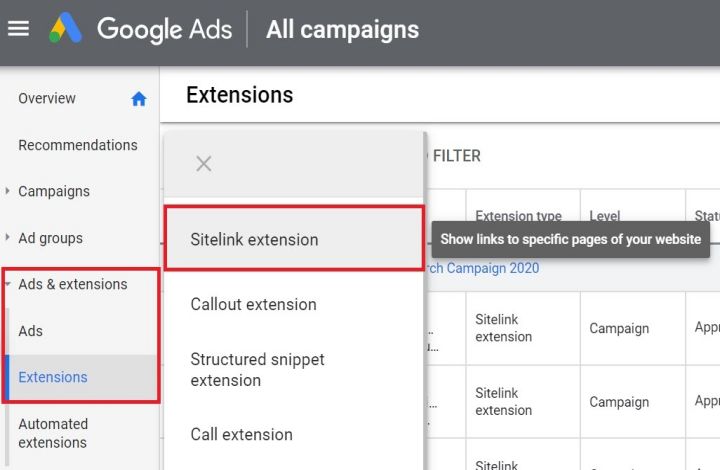
Task: Close the extension type popup menu
Action: (203, 163)
